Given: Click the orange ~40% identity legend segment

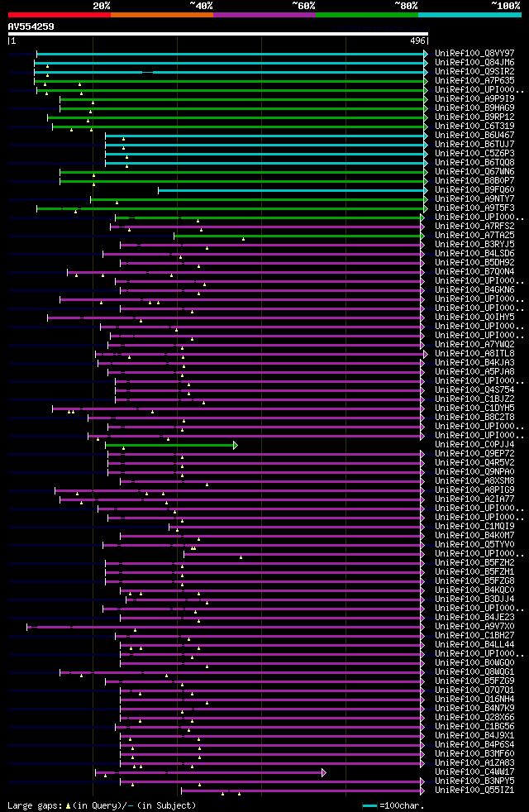Looking at the screenshot, I should click(162, 15).
